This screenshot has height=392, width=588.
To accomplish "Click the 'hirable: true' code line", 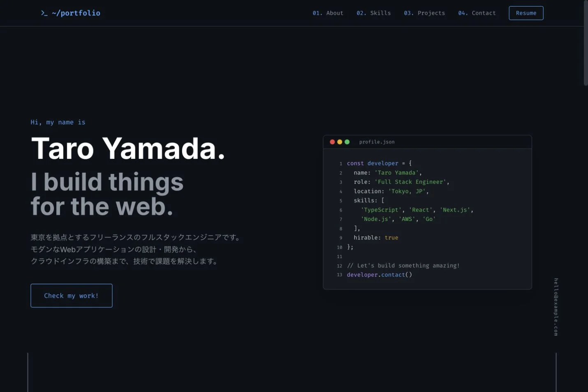I will (376, 238).
